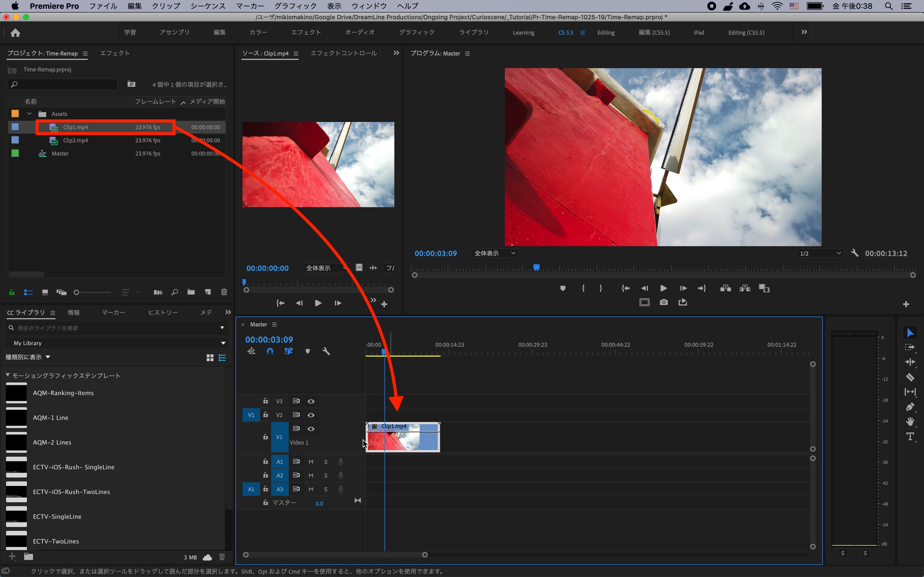Select the Razor tool in the tools panel
The width and height of the screenshot is (924, 577).
coord(910,378)
